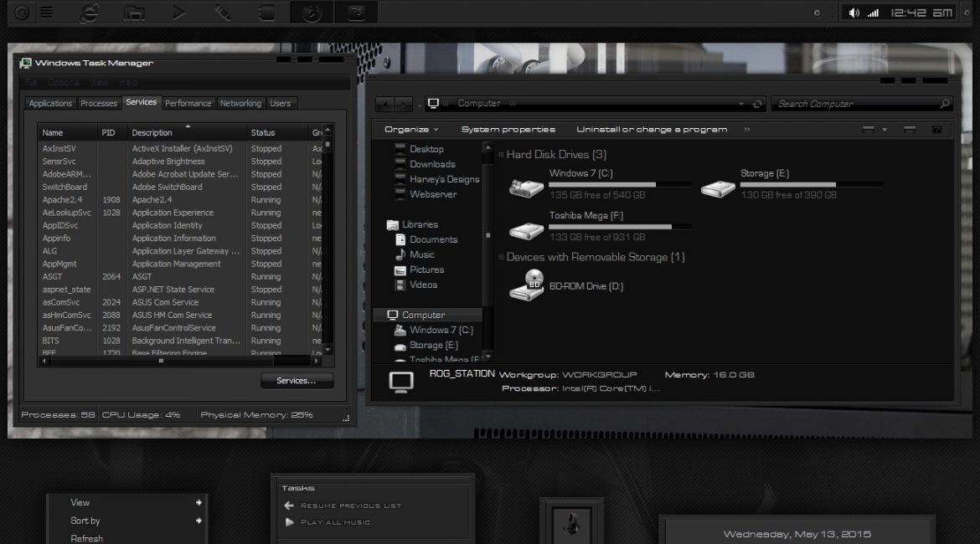Click the Search Computer input field
The width and height of the screenshot is (980, 544).
coord(862,104)
